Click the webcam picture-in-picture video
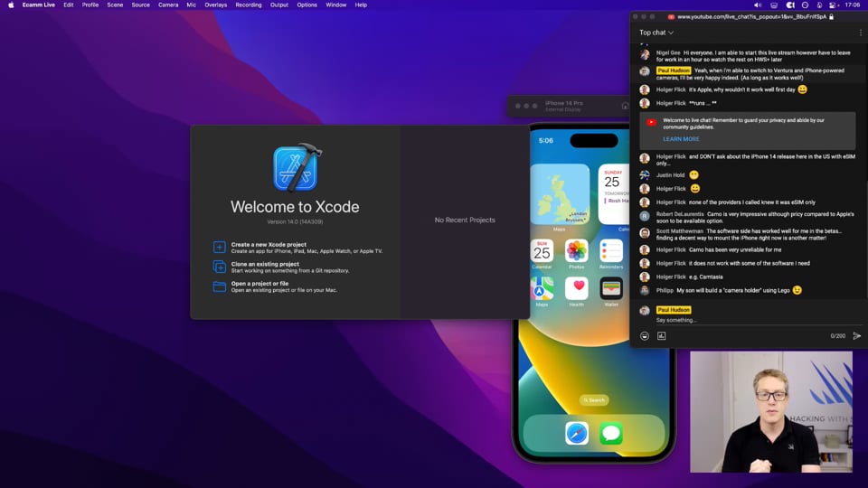868x488 pixels. pyautogui.click(x=771, y=412)
